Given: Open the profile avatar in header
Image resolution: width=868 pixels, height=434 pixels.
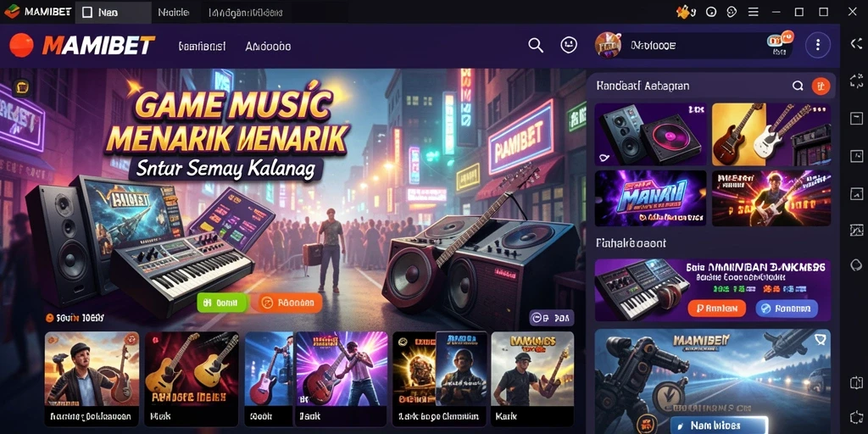Looking at the screenshot, I should coord(608,45).
